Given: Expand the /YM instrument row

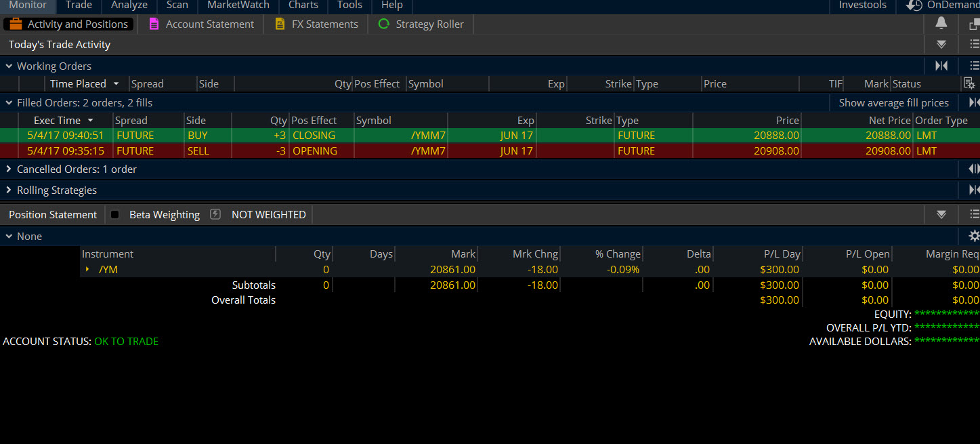Looking at the screenshot, I should (x=87, y=269).
